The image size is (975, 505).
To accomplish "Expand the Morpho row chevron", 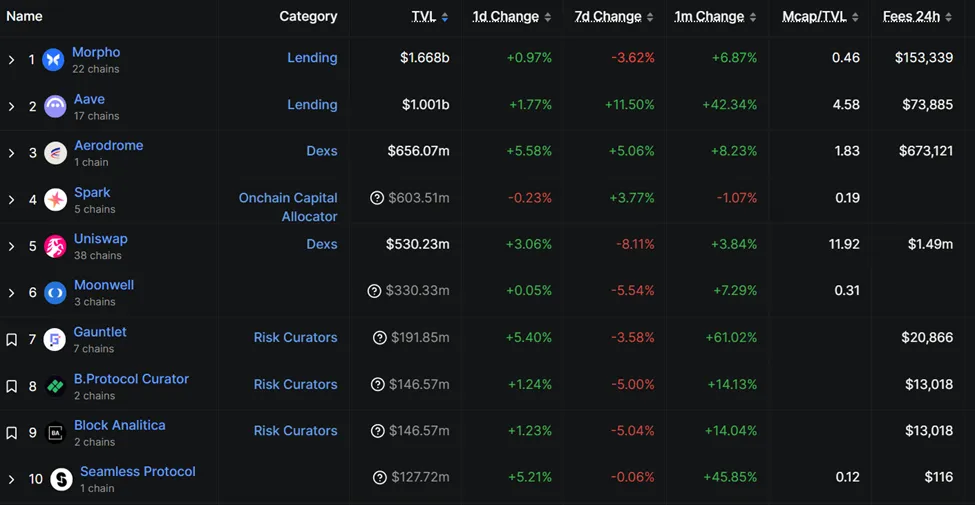I will pyautogui.click(x=12, y=60).
